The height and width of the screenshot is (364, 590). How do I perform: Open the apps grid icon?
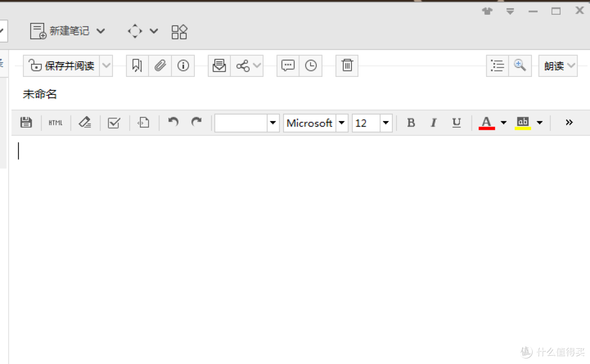click(x=179, y=32)
